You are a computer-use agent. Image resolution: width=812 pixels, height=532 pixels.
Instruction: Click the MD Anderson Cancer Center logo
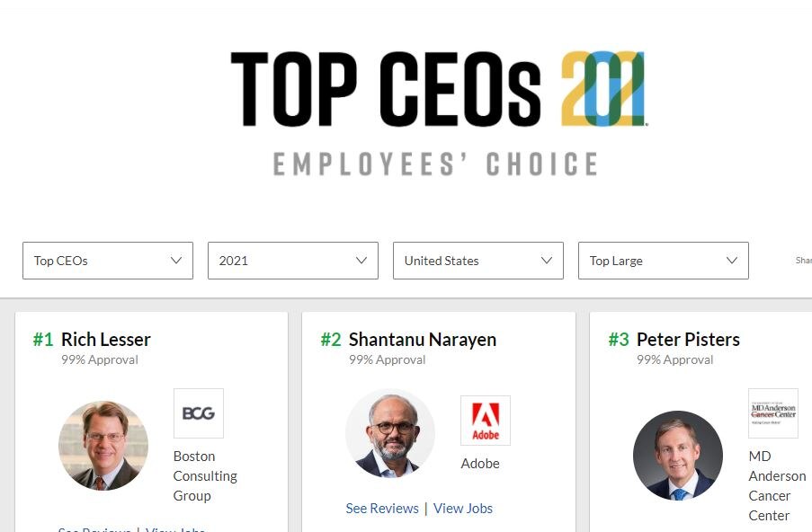click(x=773, y=413)
